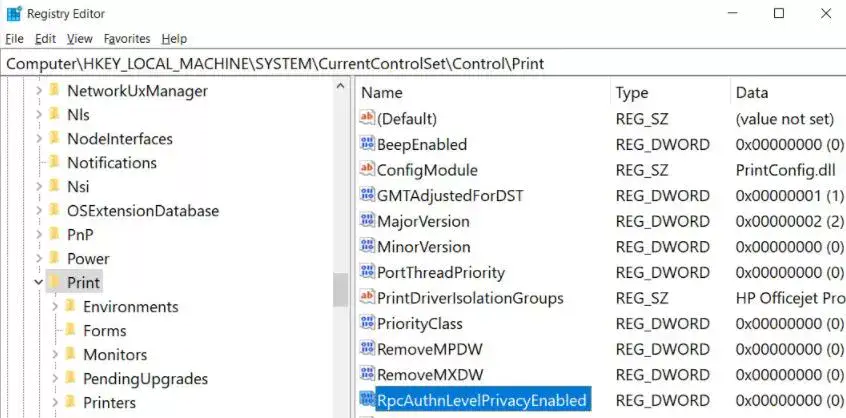Click the 0x00000002 (2) data cell

click(x=789, y=221)
